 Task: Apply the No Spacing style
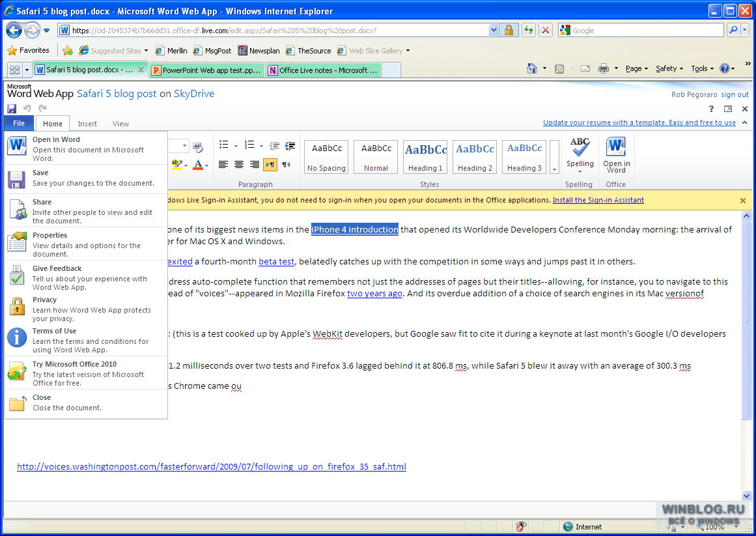click(326, 157)
